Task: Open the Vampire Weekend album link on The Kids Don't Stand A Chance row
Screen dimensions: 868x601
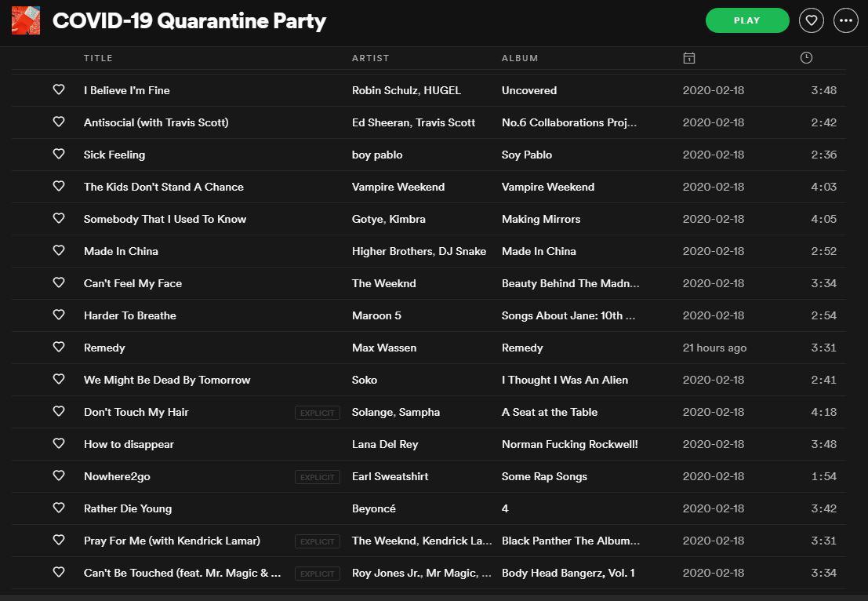Action: [x=548, y=188]
